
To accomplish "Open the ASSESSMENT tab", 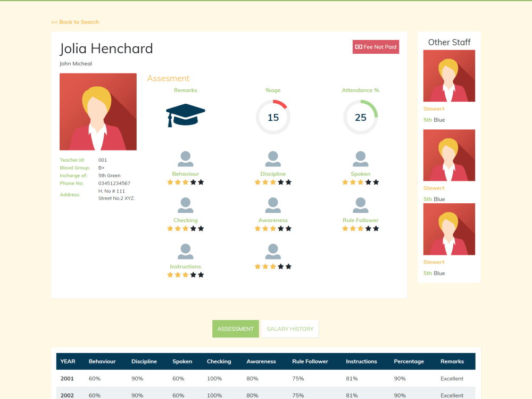I will [x=236, y=329].
